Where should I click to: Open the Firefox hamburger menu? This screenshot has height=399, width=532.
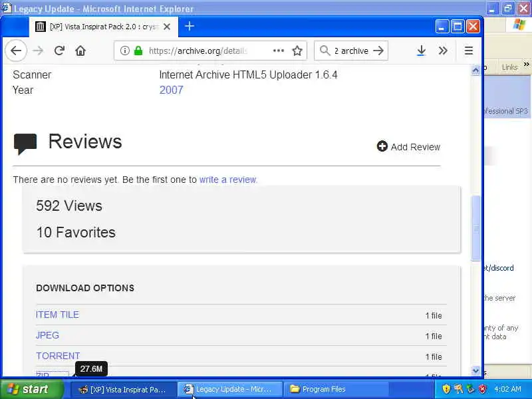click(469, 51)
